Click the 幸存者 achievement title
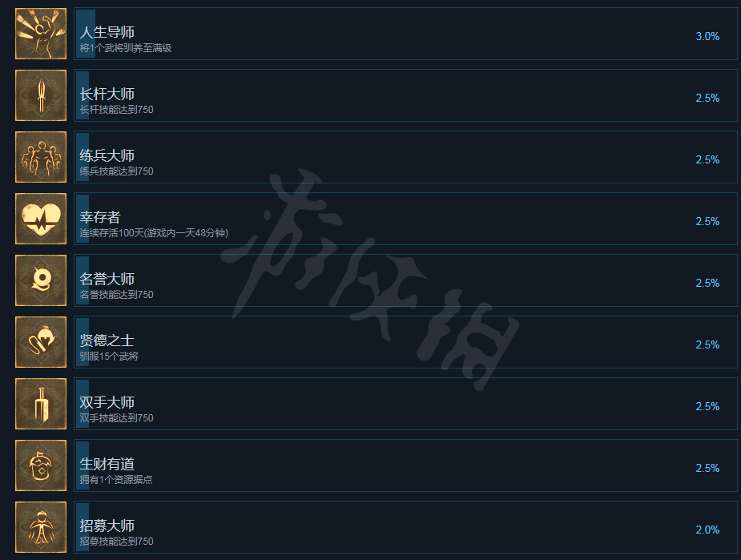Screen dimensions: 741x560 (99, 217)
